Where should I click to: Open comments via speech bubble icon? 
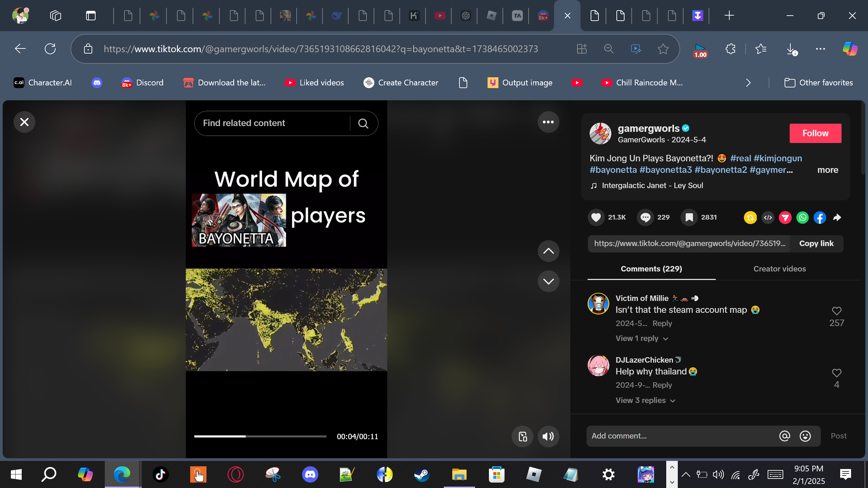pyautogui.click(x=645, y=217)
